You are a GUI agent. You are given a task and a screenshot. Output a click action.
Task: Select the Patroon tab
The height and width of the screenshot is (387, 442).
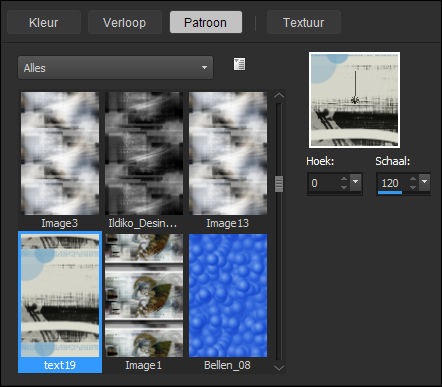206,22
